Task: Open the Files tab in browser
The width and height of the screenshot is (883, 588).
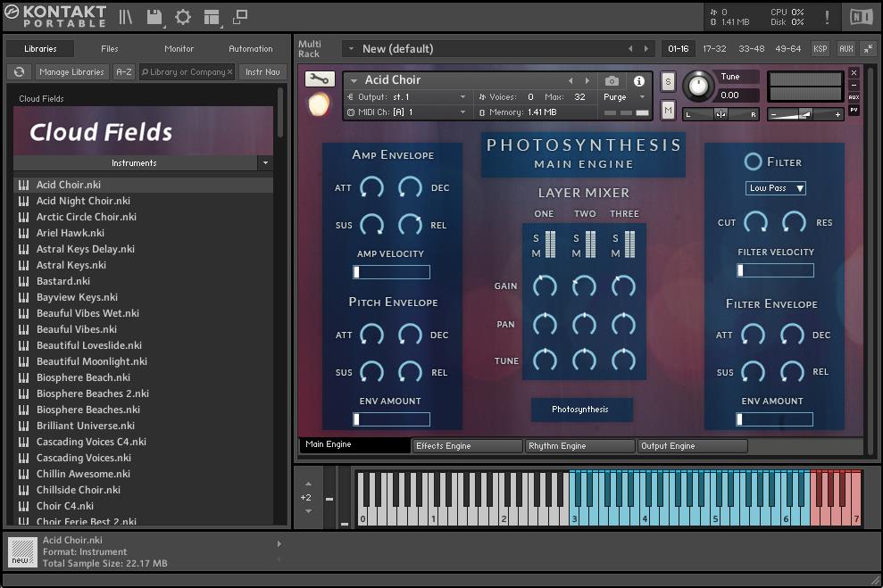Action: click(110, 49)
